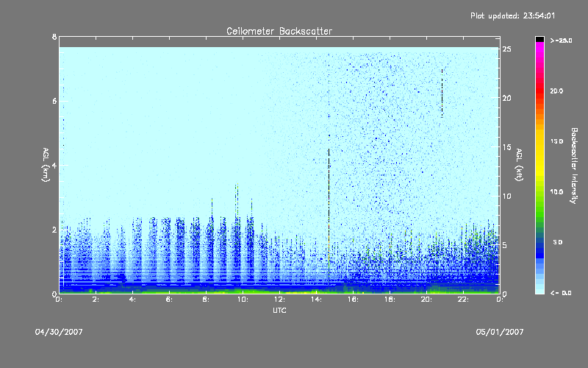Click the 2 km tick label on left axis
The image size is (588, 368).
point(54,230)
